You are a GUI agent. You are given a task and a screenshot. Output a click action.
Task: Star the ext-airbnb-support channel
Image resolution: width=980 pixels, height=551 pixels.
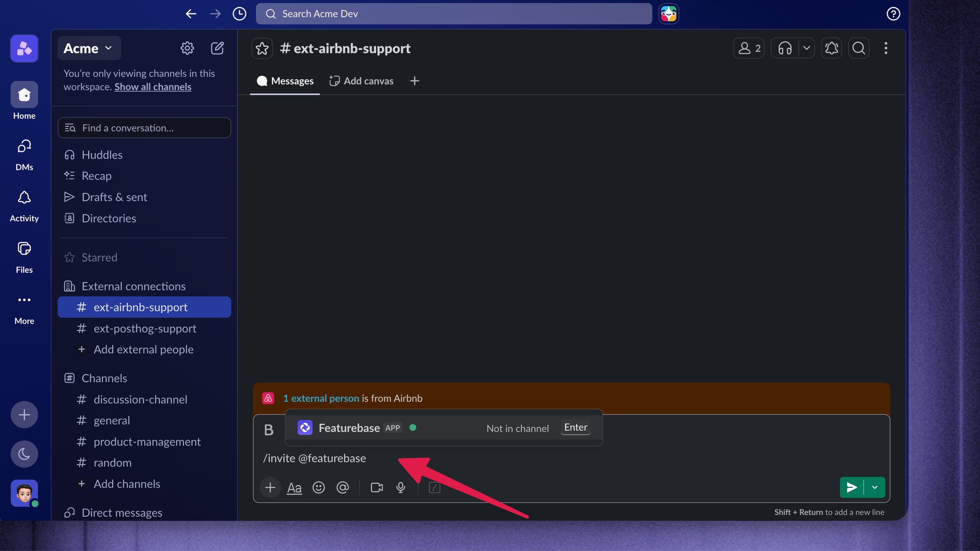[x=262, y=48]
